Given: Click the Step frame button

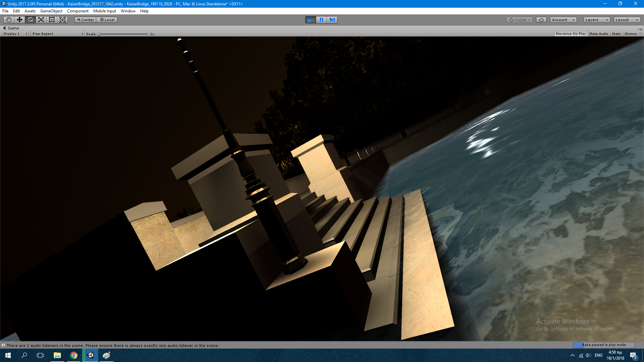Looking at the screenshot, I should coord(332,20).
